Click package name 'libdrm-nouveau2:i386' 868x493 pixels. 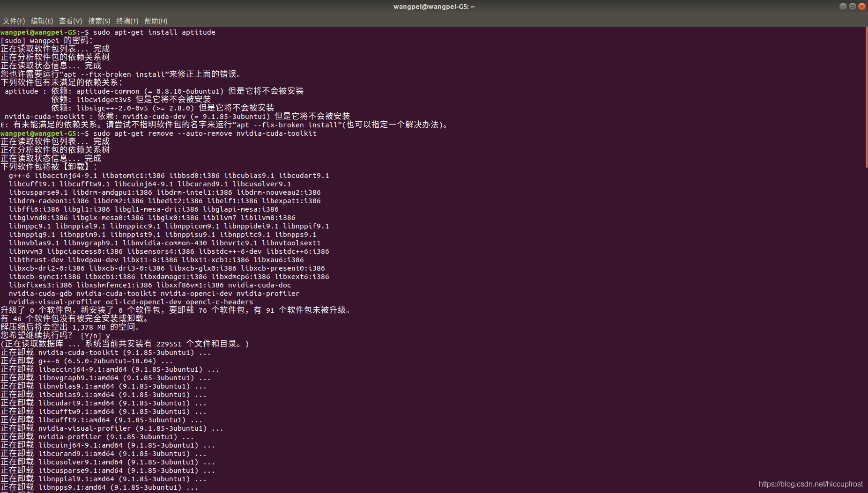[278, 192]
